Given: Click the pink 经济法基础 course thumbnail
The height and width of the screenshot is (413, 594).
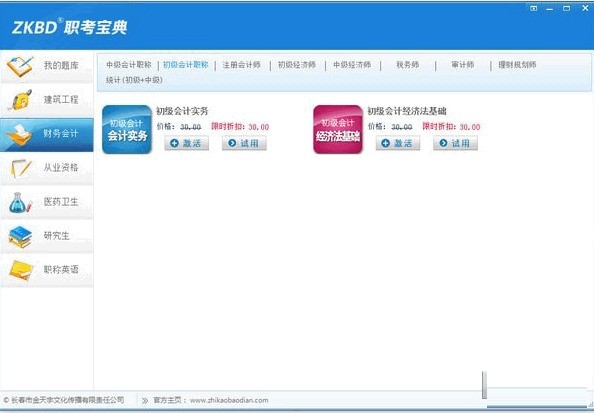Looking at the screenshot, I should coord(338,130).
